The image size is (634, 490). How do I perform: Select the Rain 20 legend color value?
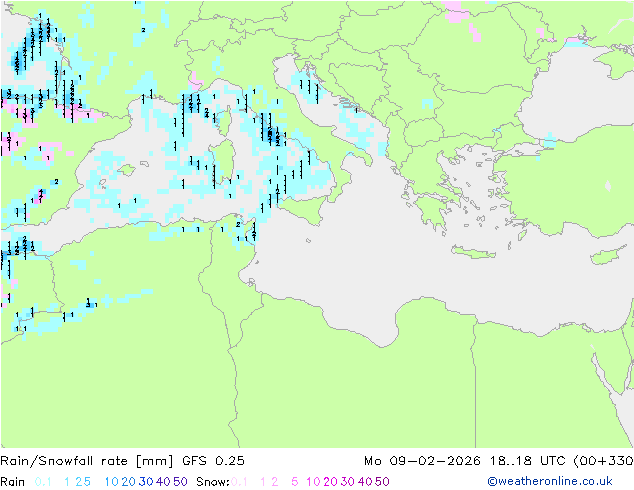129,482
